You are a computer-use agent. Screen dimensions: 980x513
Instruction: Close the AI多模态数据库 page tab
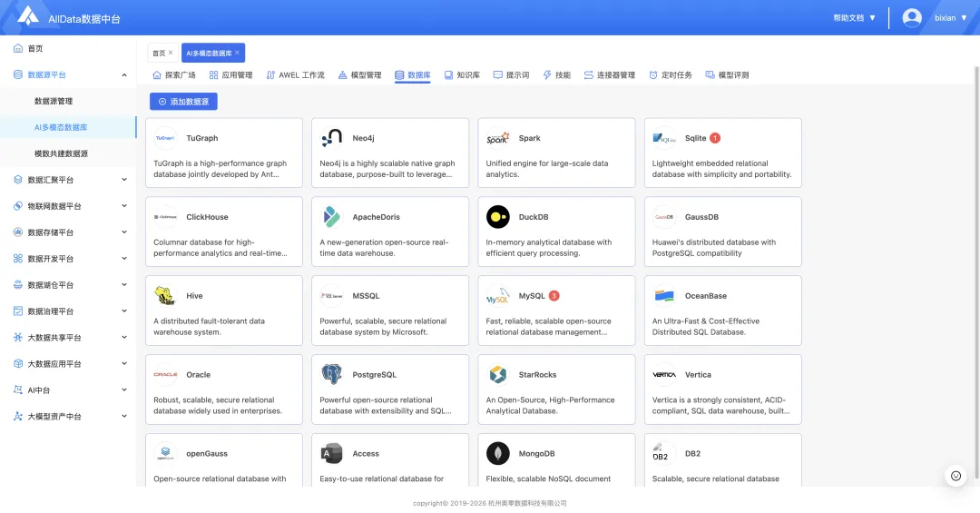click(x=237, y=53)
